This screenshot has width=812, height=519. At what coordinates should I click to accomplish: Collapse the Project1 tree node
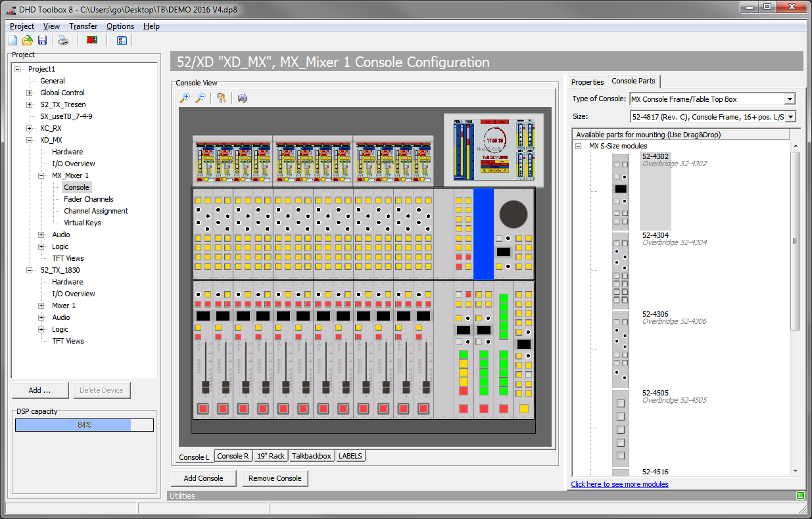18,68
